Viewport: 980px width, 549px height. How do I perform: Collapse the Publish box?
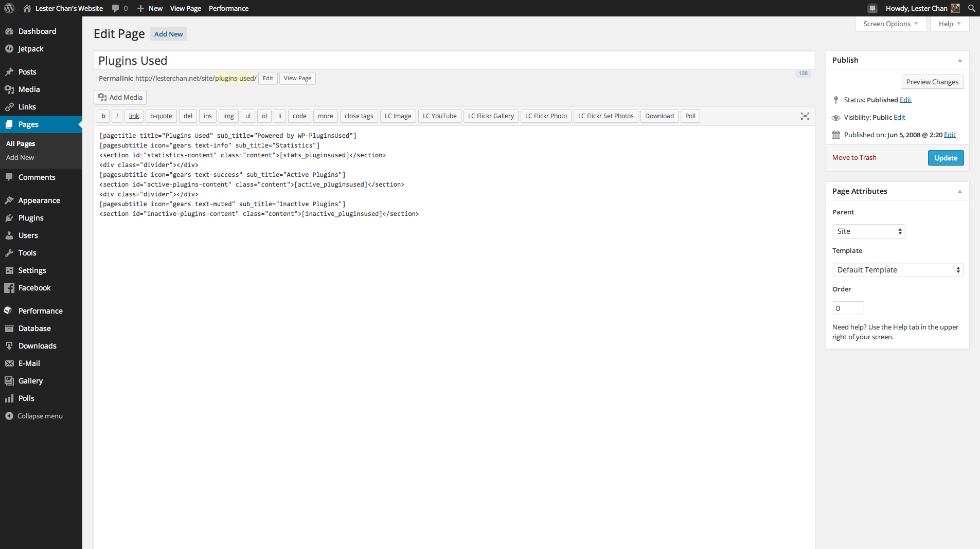(x=960, y=60)
